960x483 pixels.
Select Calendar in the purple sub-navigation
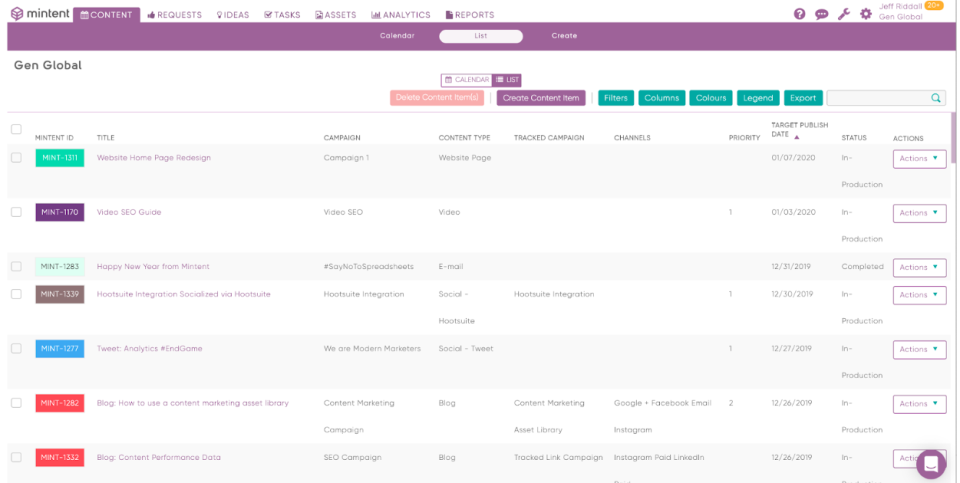click(397, 36)
